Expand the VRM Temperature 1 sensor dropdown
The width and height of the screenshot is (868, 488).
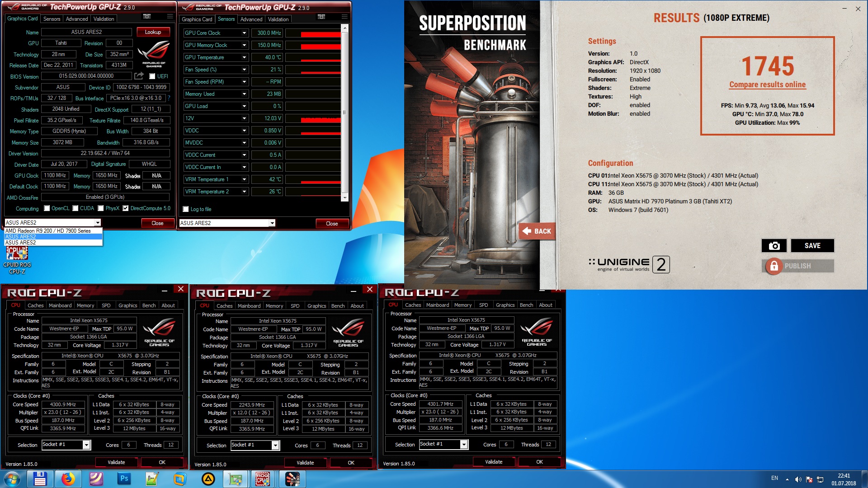(244, 179)
